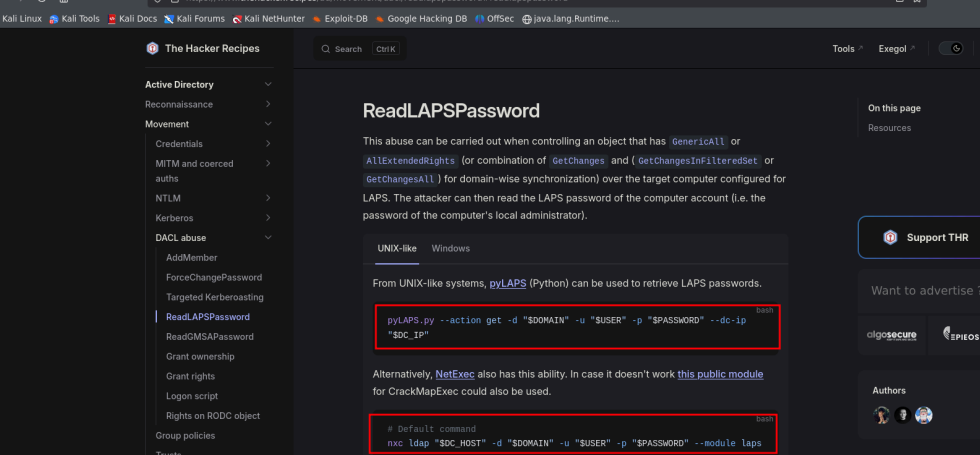980x455 pixels.
Task: Collapse the Movement section chevron
Action: click(x=268, y=124)
